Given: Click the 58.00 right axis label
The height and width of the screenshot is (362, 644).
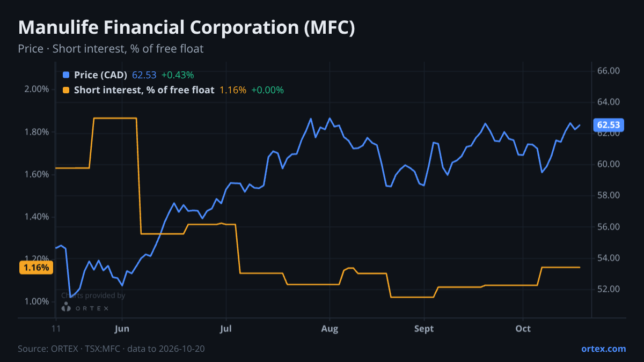Looking at the screenshot, I should pos(609,195).
